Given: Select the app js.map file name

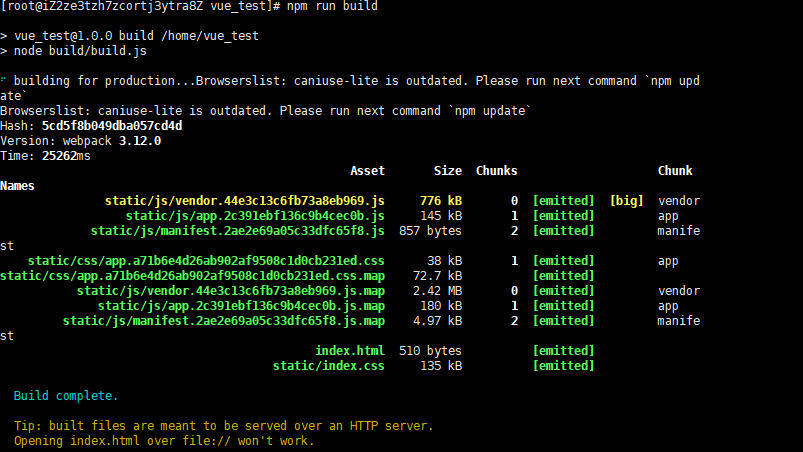Looking at the screenshot, I should (241, 306).
